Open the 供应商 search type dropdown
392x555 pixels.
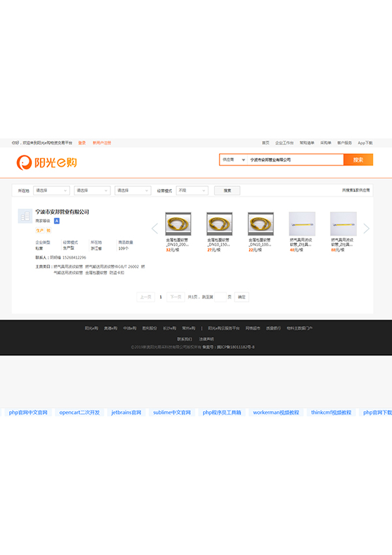tap(233, 160)
